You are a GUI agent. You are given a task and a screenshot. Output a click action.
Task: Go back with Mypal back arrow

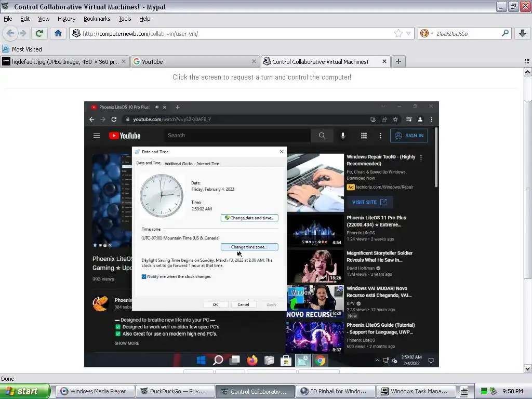pos(10,33)
